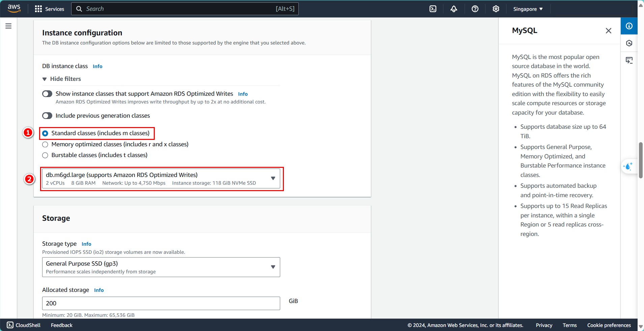Click the info circle icon in right rail
The width and height of the screenshot is (644, 331).
tap(629, 26)
